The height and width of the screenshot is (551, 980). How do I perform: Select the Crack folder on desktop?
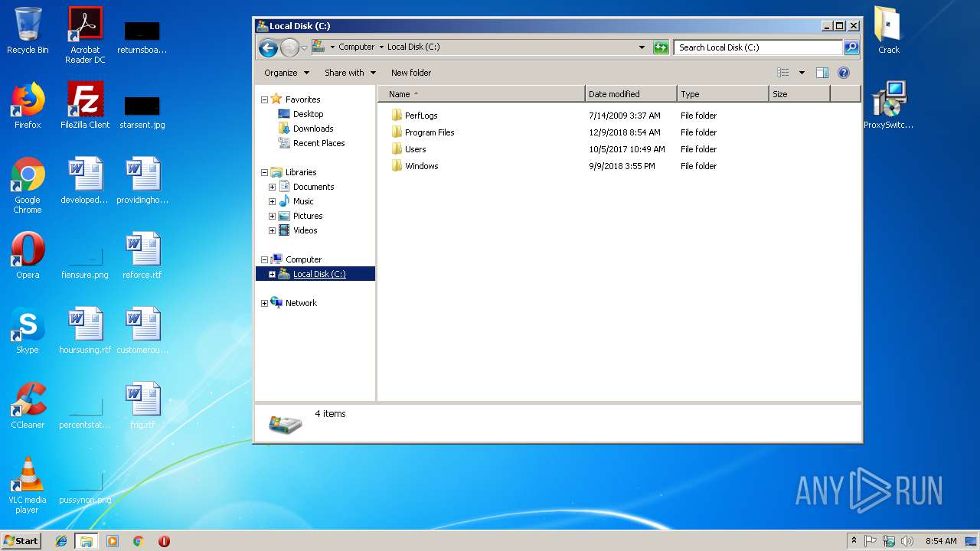click(888, 31)
